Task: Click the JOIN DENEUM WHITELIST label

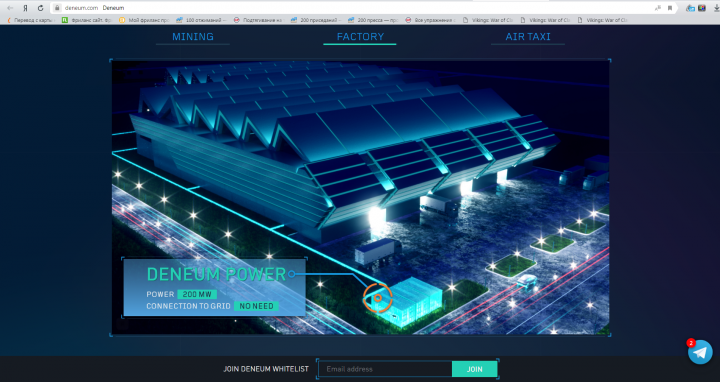Action: 266,369
